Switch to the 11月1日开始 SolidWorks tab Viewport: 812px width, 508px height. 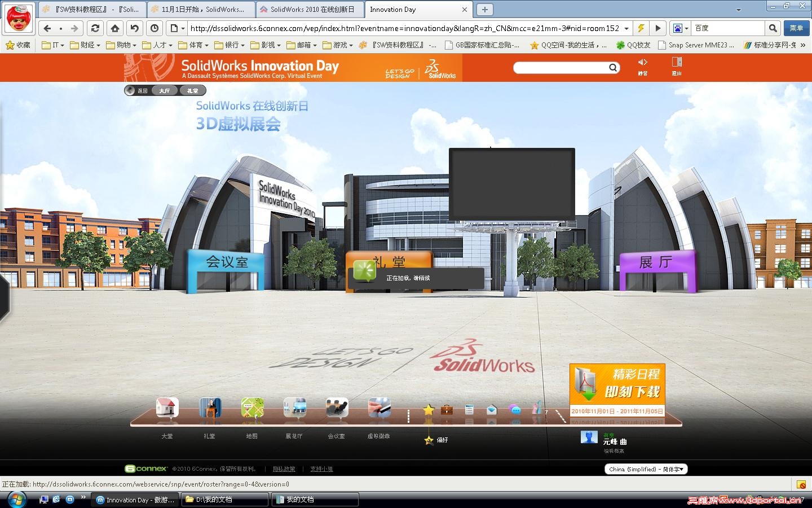(201, 10)
